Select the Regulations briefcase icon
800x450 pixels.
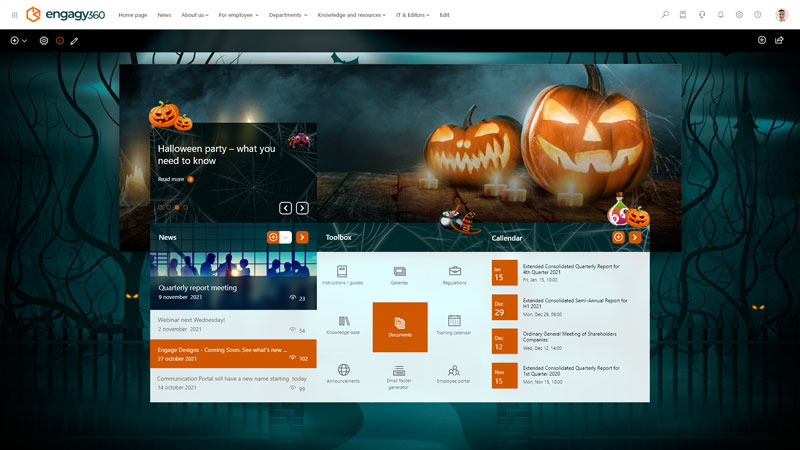[x=454, y=273]
